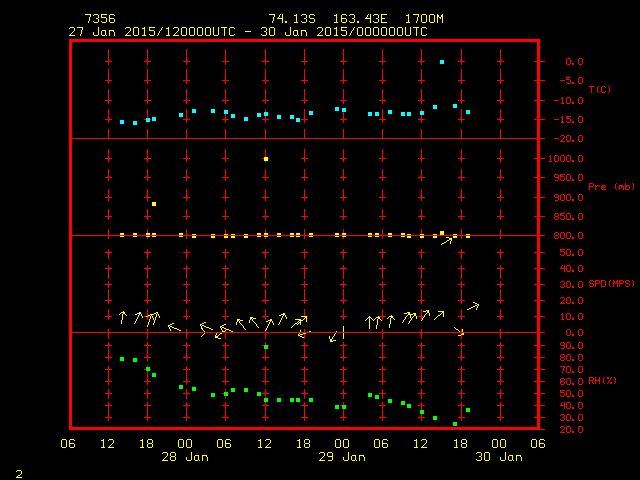Select the leftmost cyan temperature point
Image resolution: width=640 pixels, height=480 pixels.
(122, 122)
